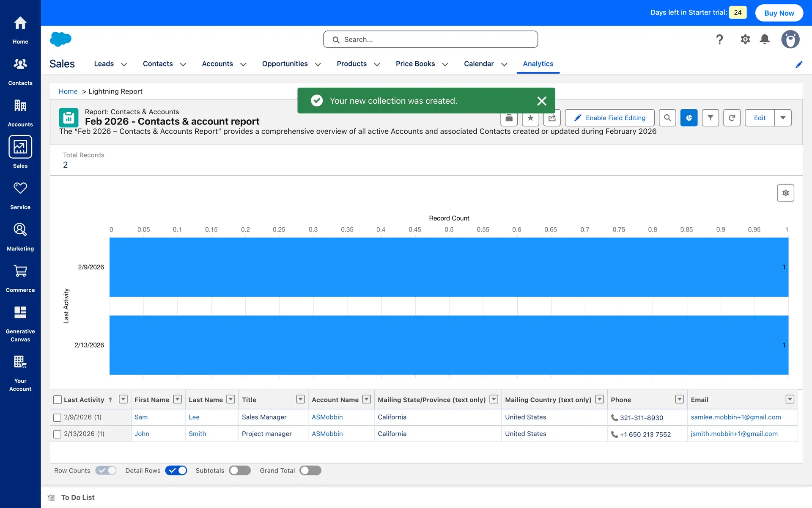Open the report filter funnel icon
Viewport: 812px width, 508px height.
point(710,118)
